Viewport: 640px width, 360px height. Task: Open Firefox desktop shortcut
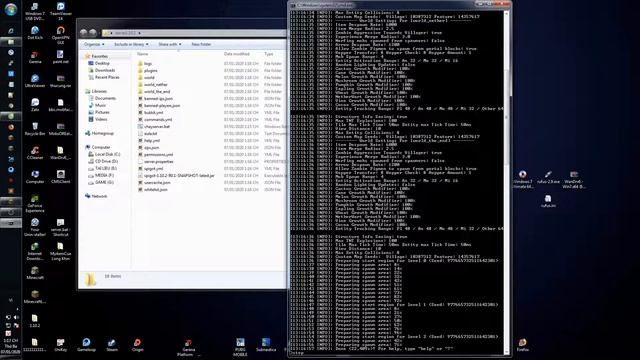(522, 345)
